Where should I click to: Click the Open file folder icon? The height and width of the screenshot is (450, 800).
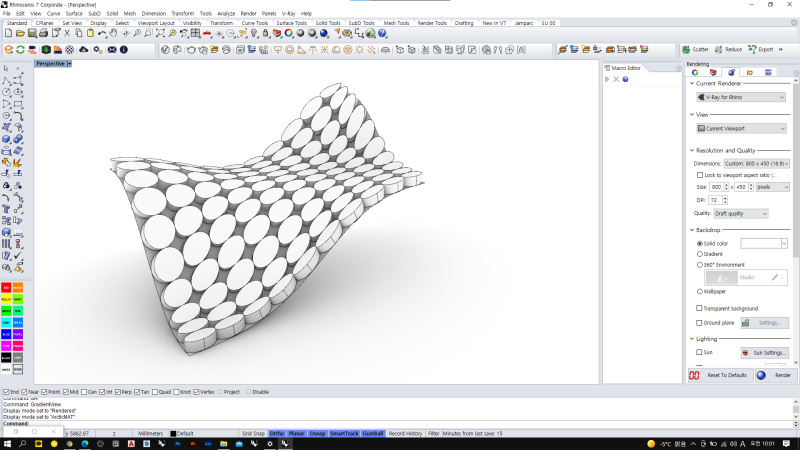[20, 33]
